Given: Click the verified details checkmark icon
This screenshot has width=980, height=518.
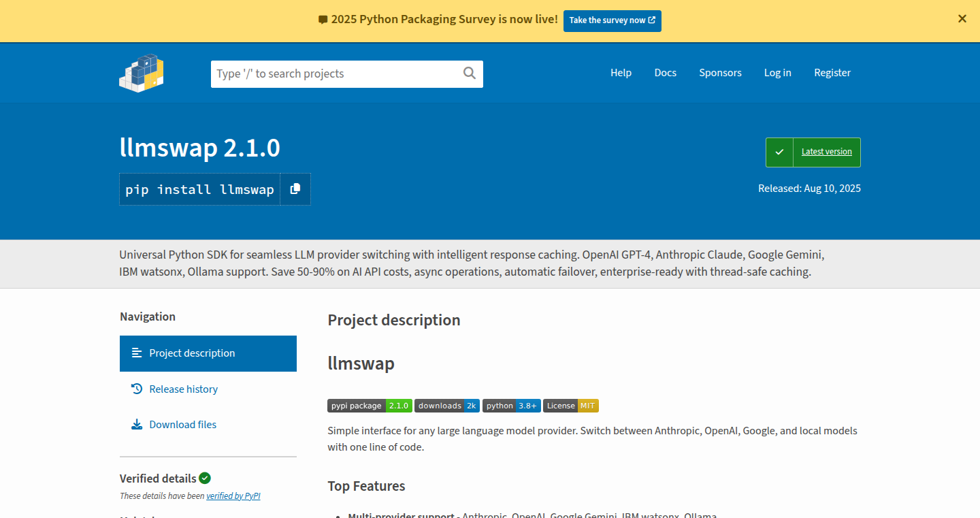Looking at the screenshot, I should pos(205,478).
